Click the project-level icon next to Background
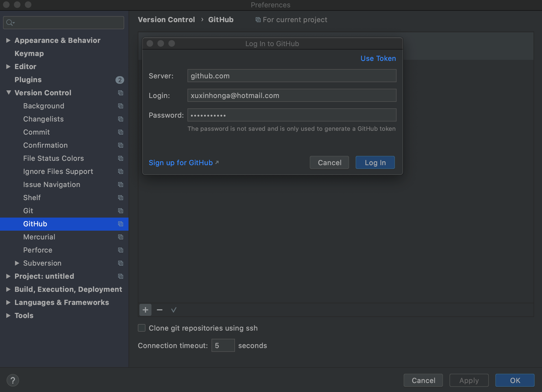The height and width of the screenshot is (392, 542). pyautogui.click(x=121, y=106)
